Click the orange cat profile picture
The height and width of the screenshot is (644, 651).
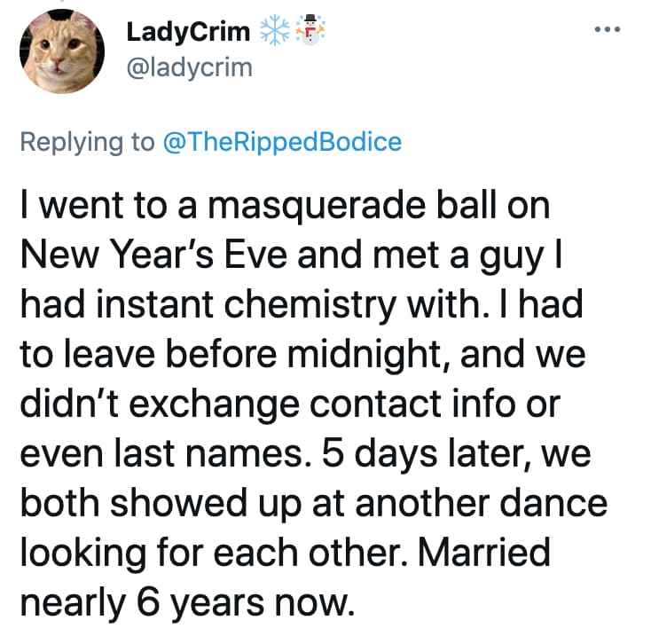(66, 51)
